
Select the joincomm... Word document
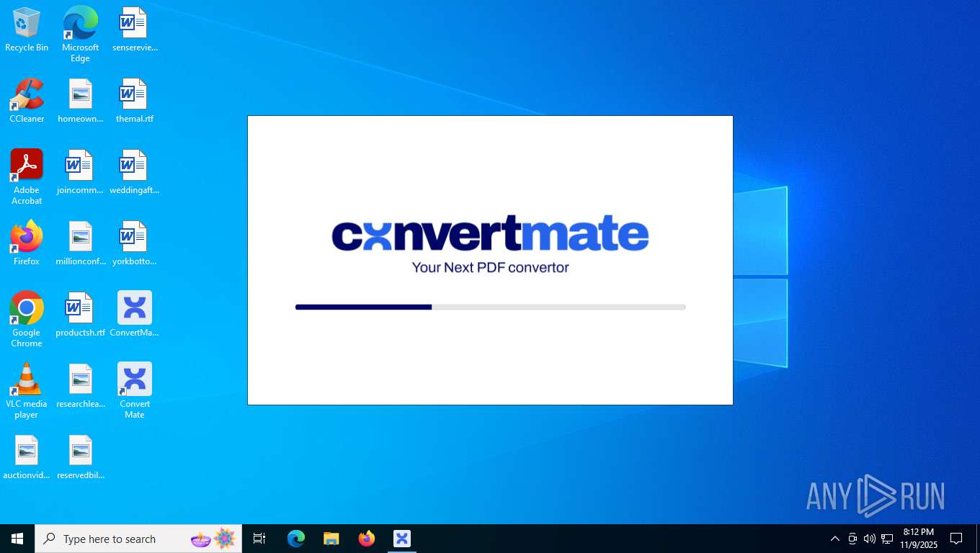[x=80, y=173]
